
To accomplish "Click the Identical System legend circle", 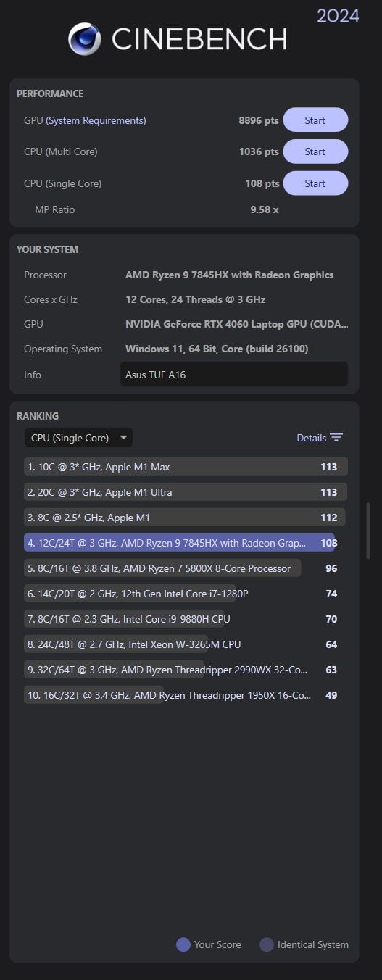I will pyautogui.click(x=267, y=944).
